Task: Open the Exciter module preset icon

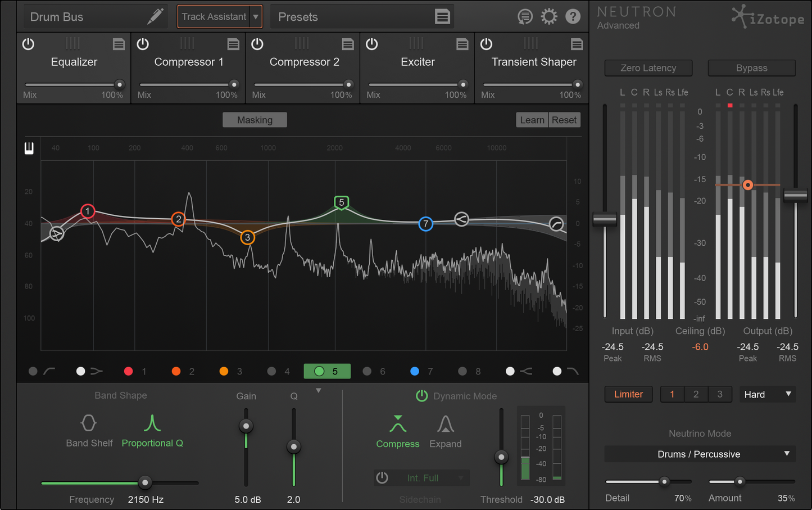Action: pyautogui.click(x=462, y=44)
